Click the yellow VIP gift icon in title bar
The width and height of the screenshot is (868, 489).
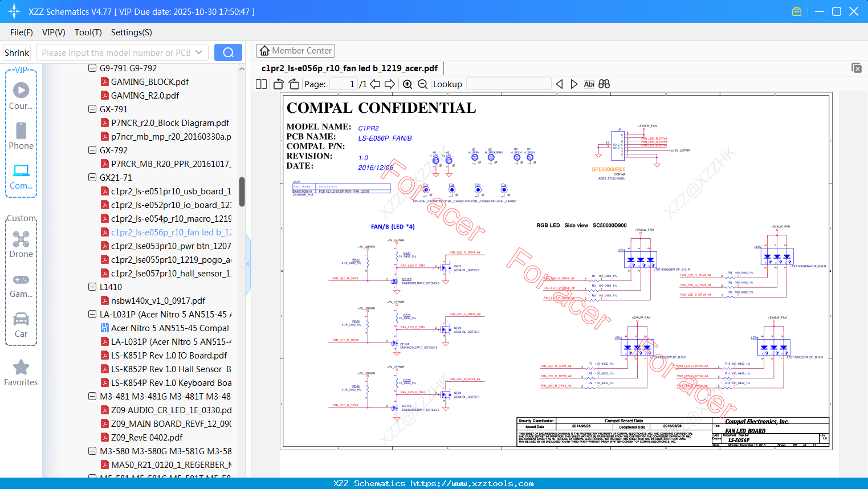pos(797,11)
